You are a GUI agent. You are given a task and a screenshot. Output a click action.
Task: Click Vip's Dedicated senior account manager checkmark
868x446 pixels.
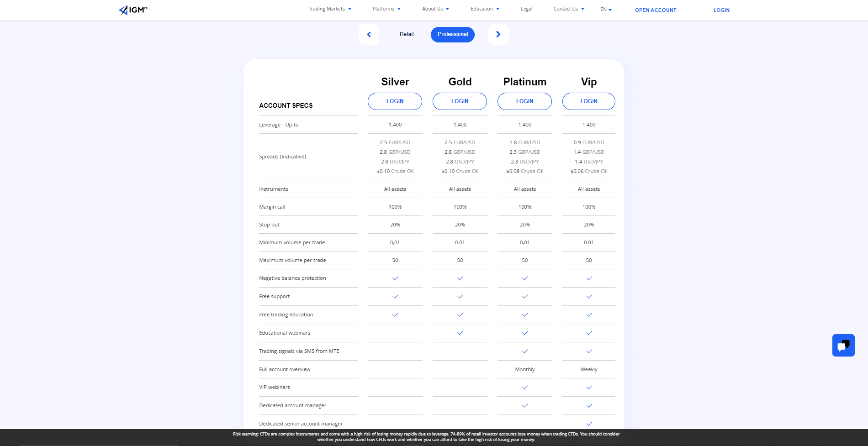[x=589, y=424]
